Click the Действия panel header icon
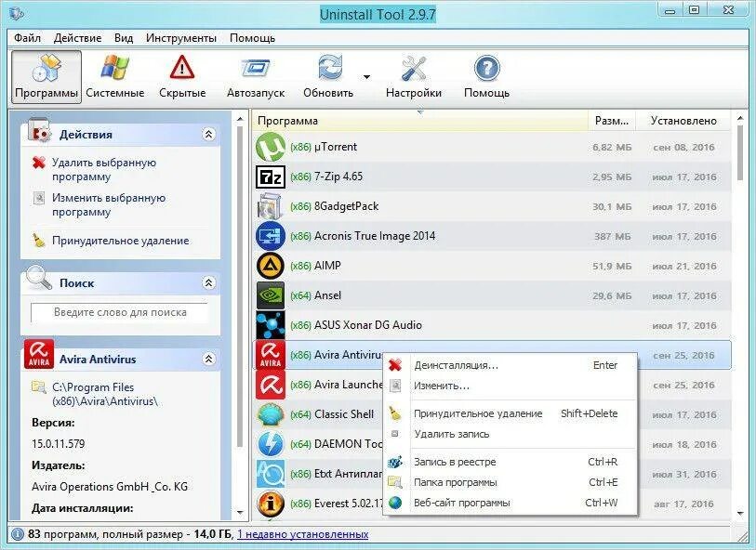 click(x=38, y=130)
